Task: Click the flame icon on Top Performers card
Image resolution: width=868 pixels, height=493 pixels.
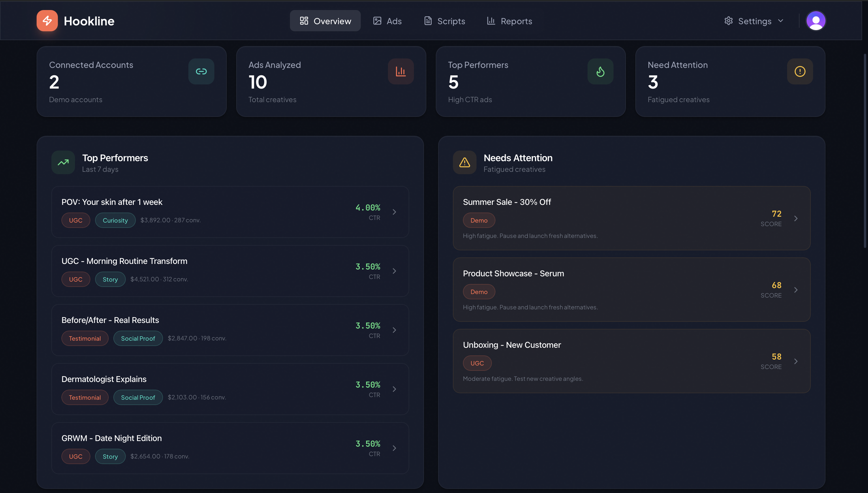Action: pos(600,71)
